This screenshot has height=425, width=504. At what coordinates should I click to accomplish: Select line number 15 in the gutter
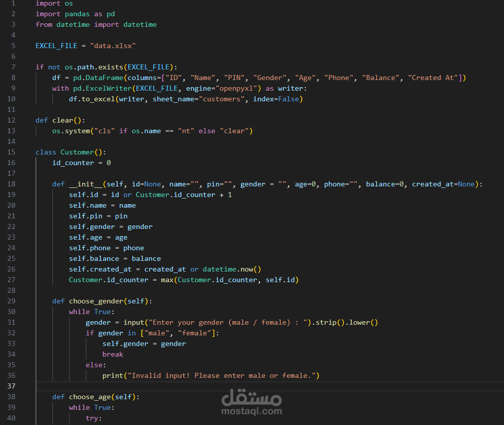pos(11,152)
